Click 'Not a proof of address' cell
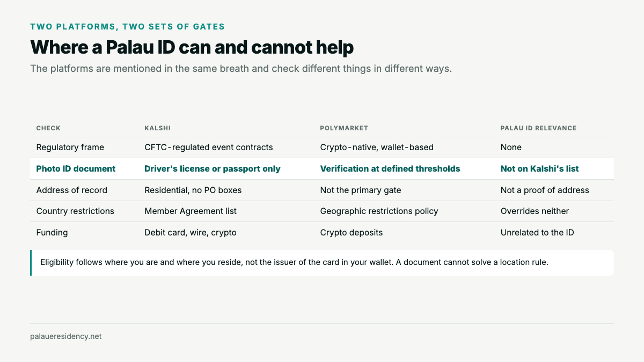Screen dimensions: 644x362 [545, 190]
